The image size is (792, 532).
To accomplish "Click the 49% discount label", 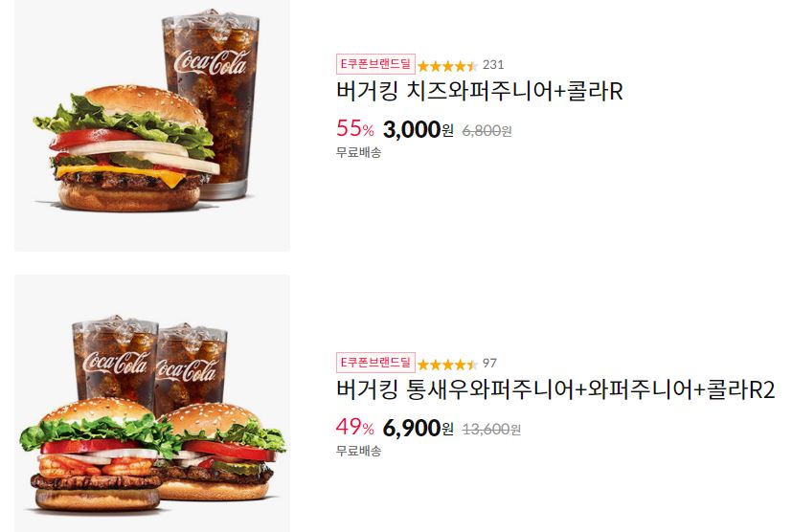I will point(355,427).
